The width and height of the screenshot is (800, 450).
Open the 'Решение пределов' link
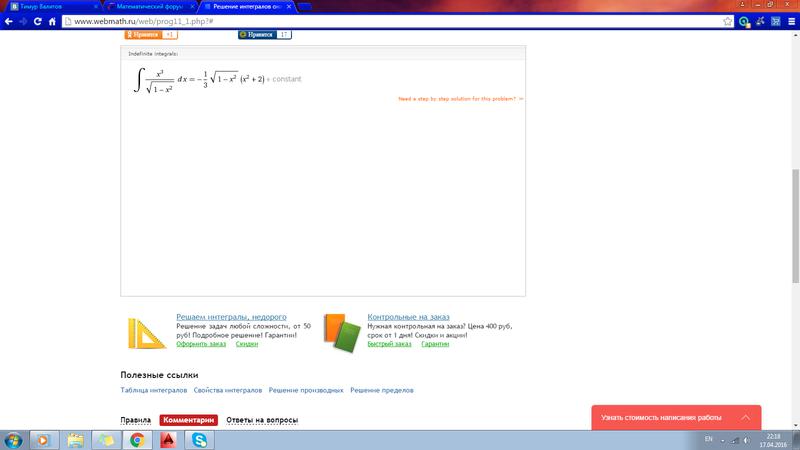tap(382, 390)
